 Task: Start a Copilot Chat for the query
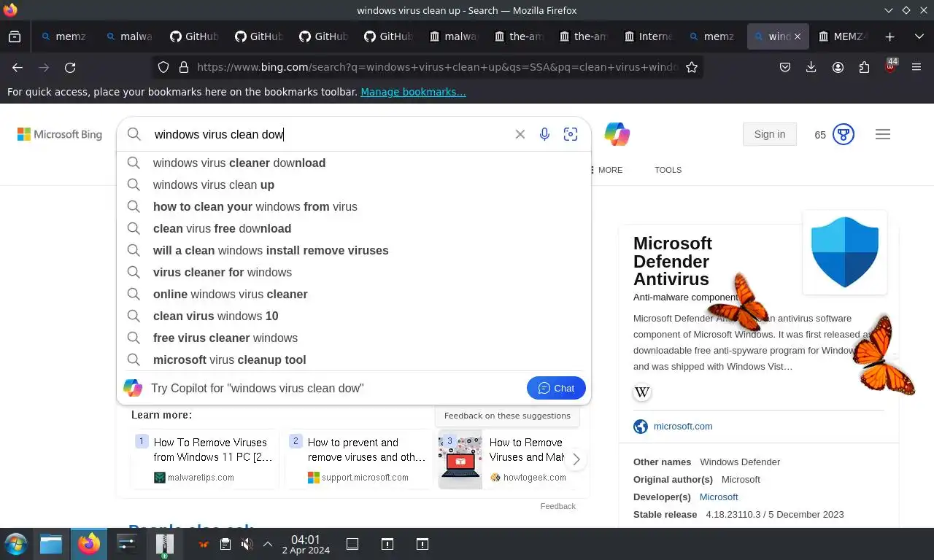(x=556, y=388)
